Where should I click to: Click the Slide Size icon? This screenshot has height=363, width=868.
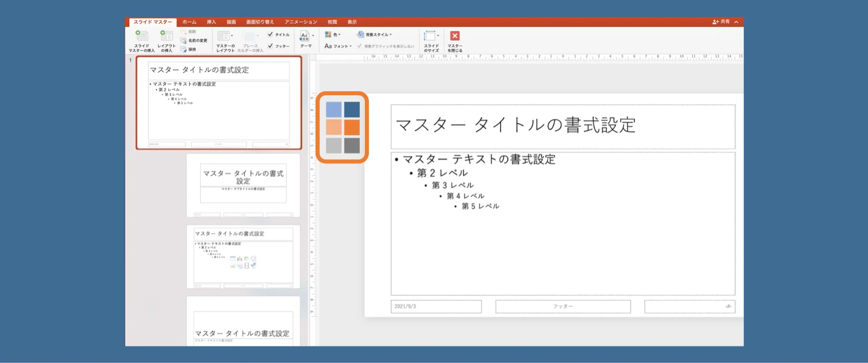pos(430,36)
